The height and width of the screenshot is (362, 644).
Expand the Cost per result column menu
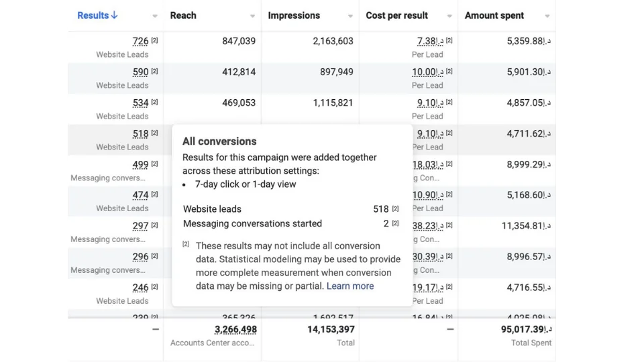(x=449, y=16)
